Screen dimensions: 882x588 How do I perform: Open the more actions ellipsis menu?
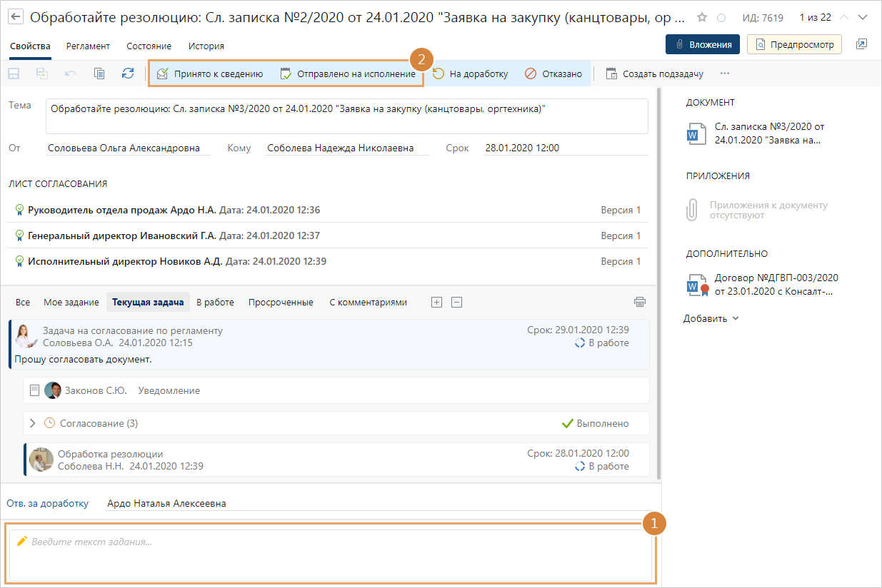[725, 73]
